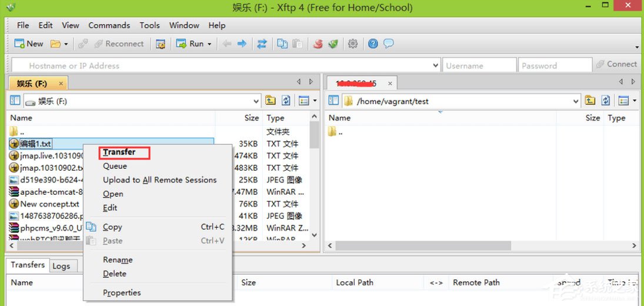644x306 pixels.
Task: Click the remote pane view mode icon
Action: tap(623, 100)
